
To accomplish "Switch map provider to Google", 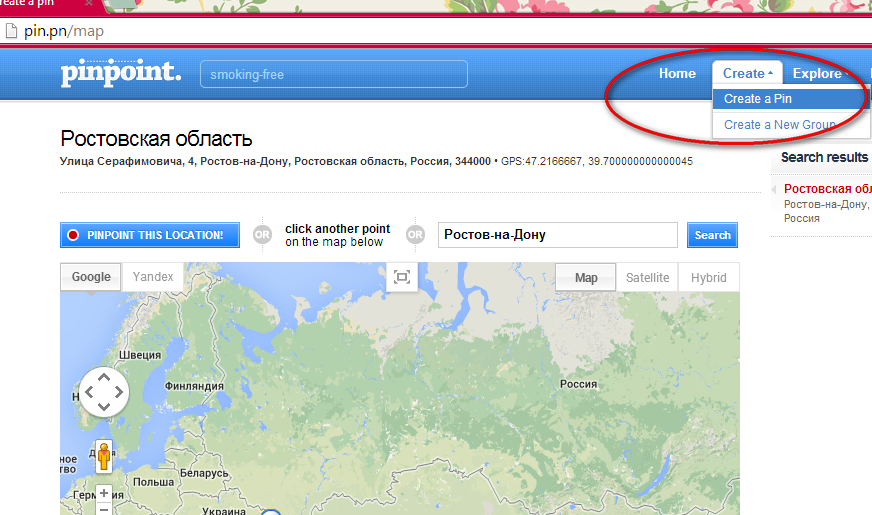I will (91, 276).
